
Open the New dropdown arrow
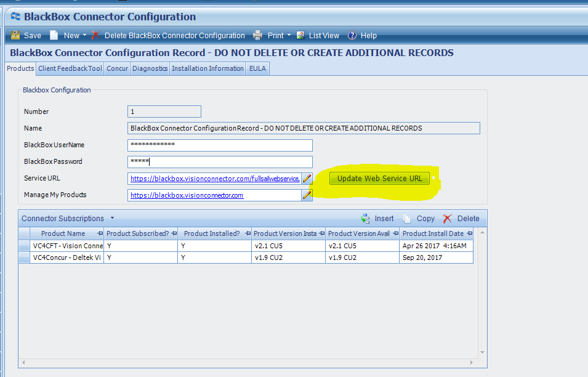pos(84,35)
